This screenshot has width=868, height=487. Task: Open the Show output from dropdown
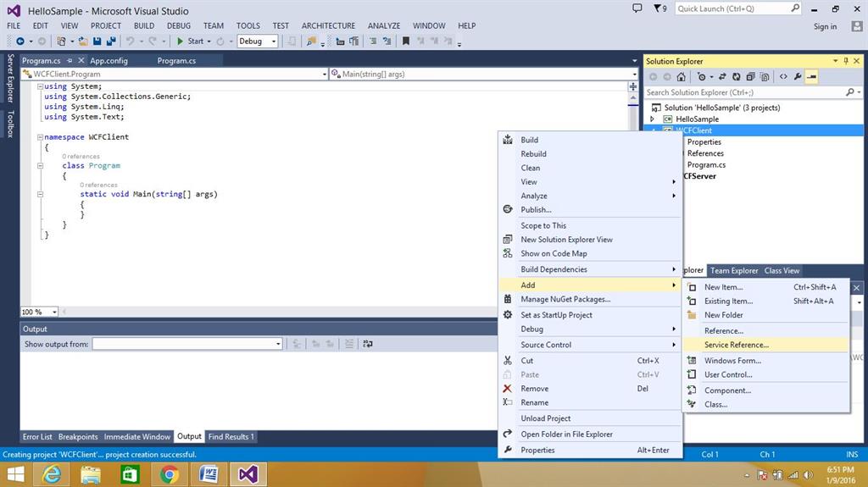pyautogui.click(x=187, y=344)
